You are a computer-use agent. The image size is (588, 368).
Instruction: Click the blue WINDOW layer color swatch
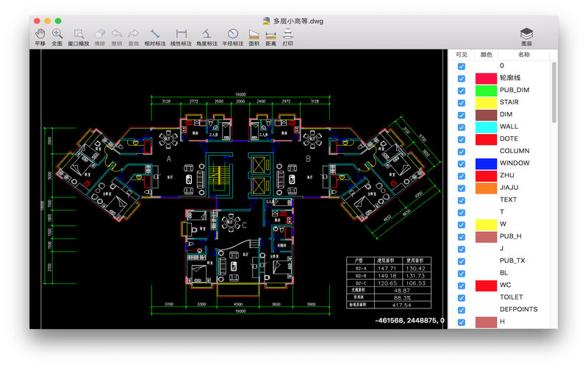point(486,163)
